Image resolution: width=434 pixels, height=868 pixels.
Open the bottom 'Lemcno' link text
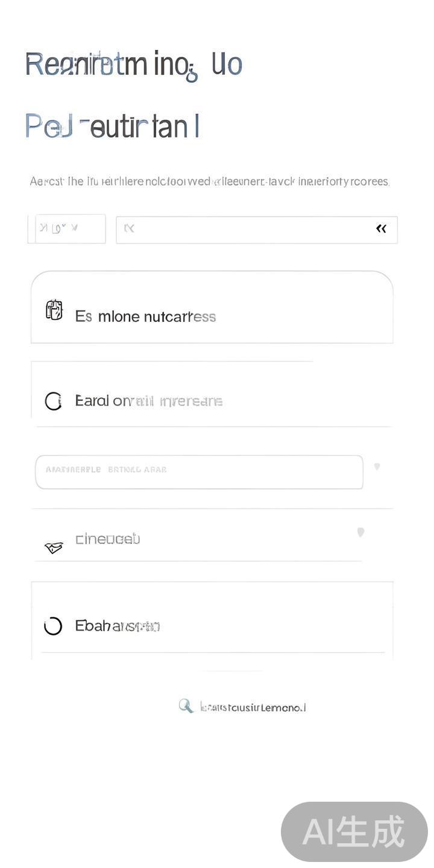pos(253,708)
